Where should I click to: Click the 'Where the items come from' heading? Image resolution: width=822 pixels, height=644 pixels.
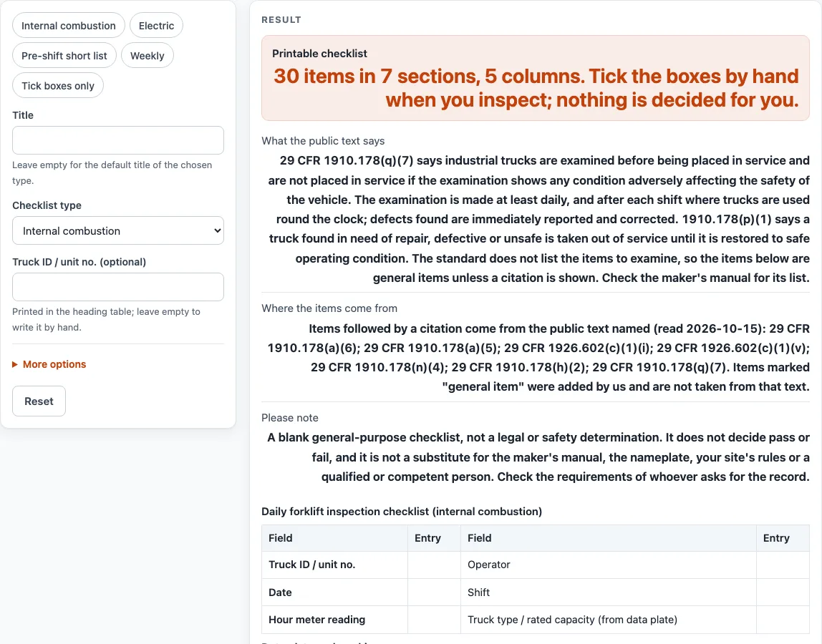click(x=329, y=308)
